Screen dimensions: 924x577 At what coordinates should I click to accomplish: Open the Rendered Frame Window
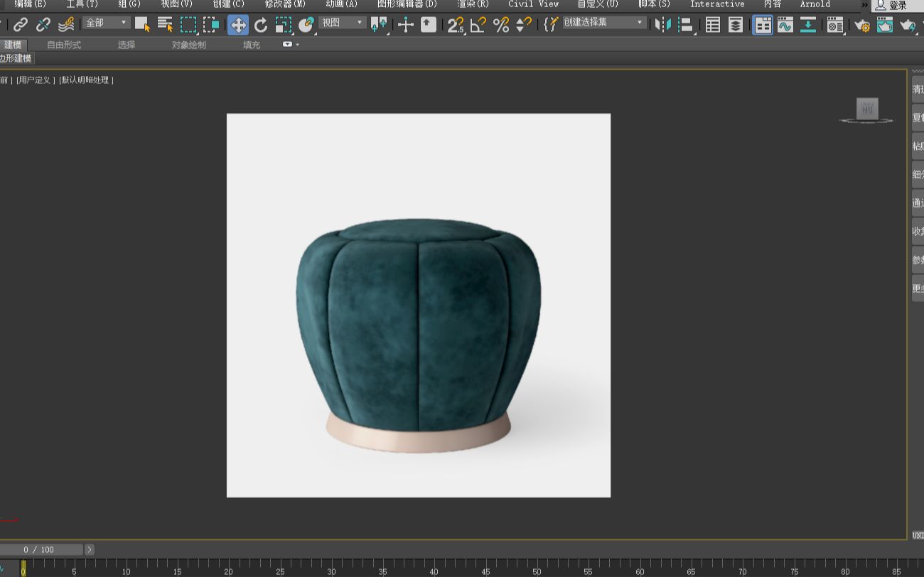tap(885, 25)
